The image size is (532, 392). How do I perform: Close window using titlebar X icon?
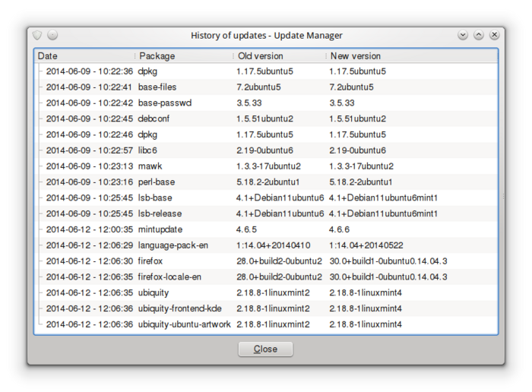point(495,35)
